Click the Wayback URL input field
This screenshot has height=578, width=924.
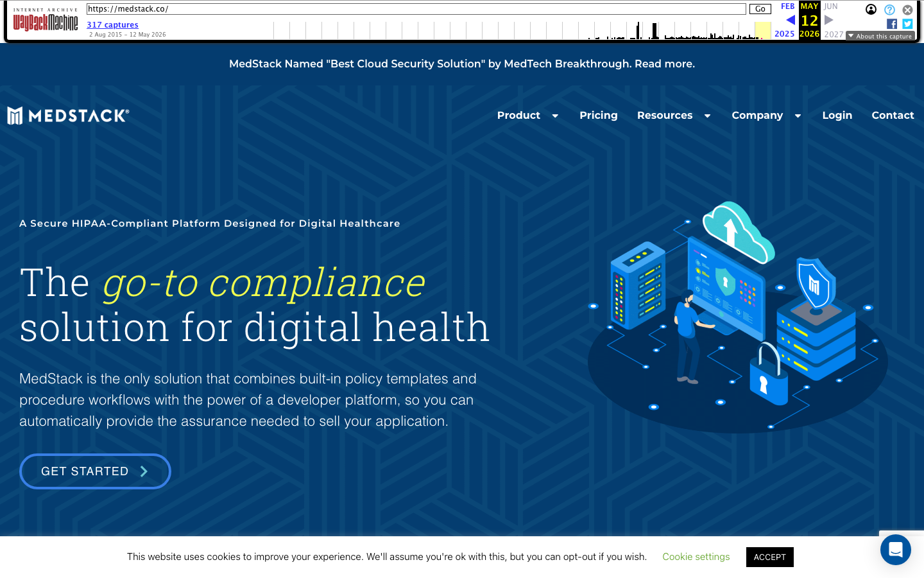pyautogui.click(x=416, y=9)
